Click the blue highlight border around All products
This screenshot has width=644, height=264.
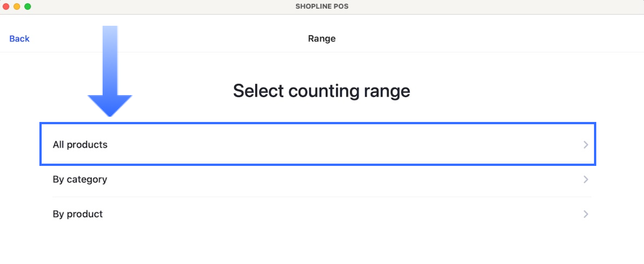[317, 123]
